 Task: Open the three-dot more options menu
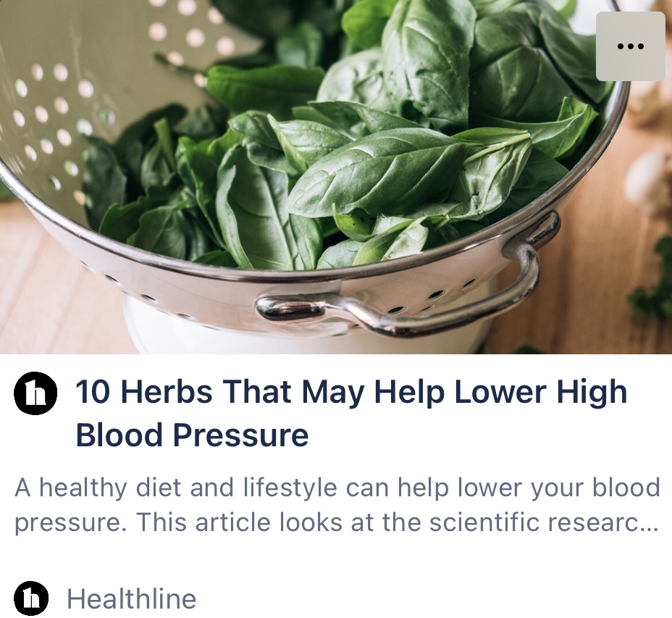631,46
